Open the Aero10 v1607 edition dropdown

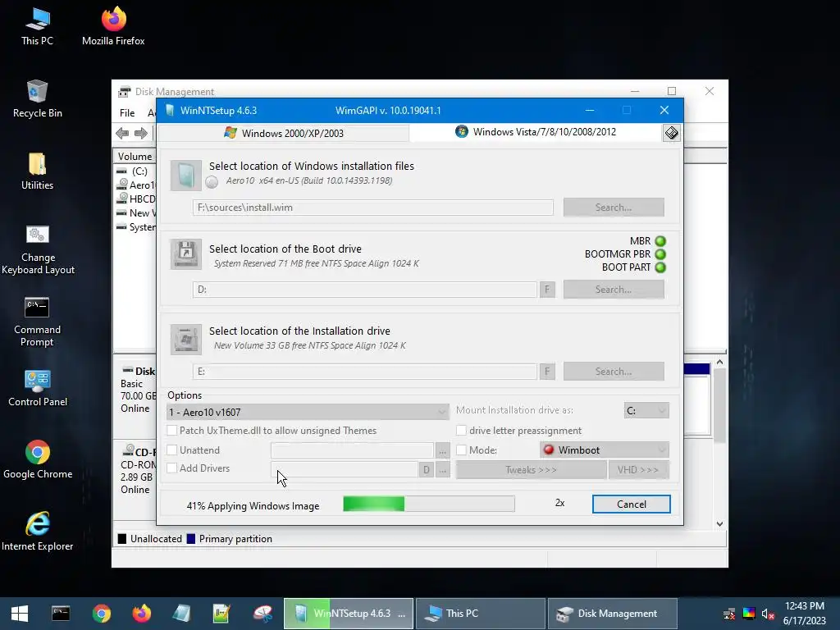click(308, 412)
